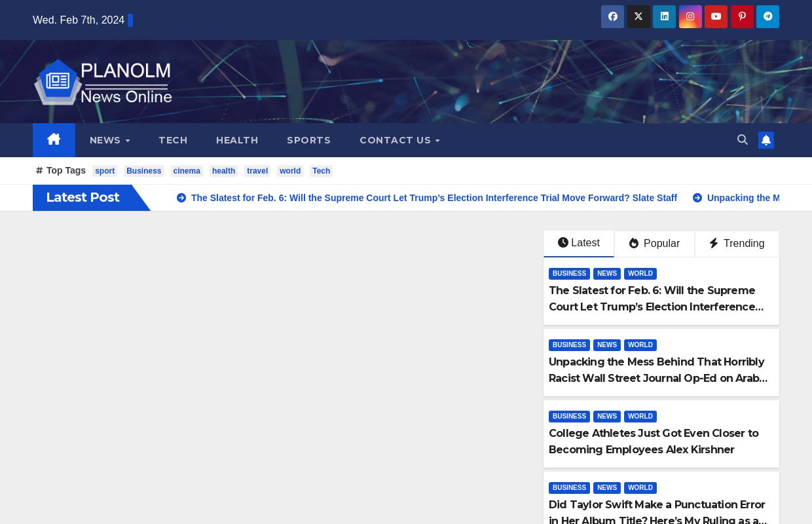Open the SPORTS menu item

308,140
